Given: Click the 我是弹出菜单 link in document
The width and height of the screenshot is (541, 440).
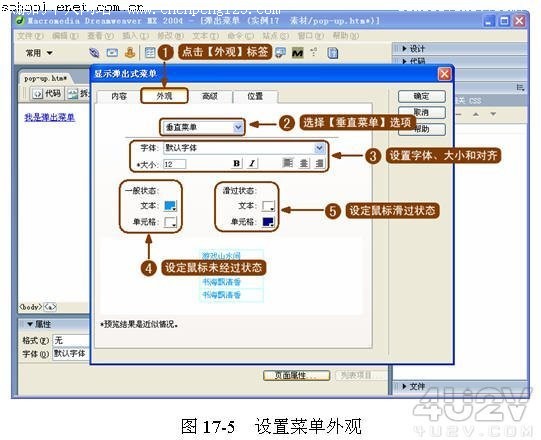Looking at the screenshot, I should 49,118.
